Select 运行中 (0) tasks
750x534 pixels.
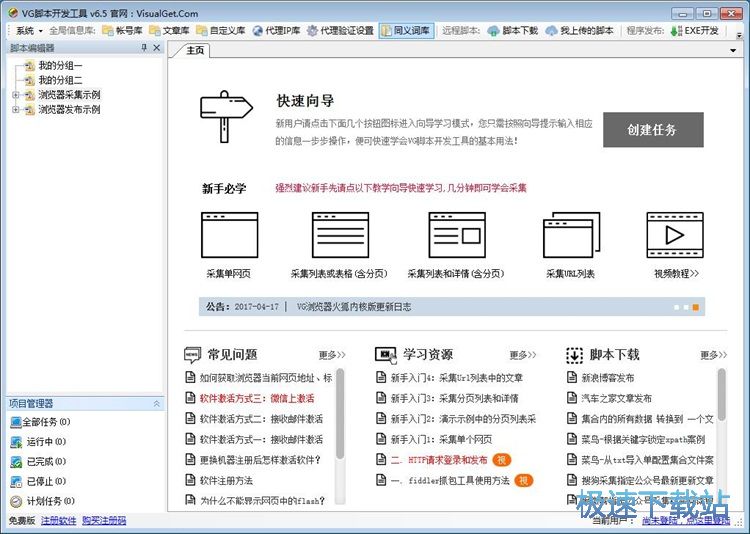[38, 442]
